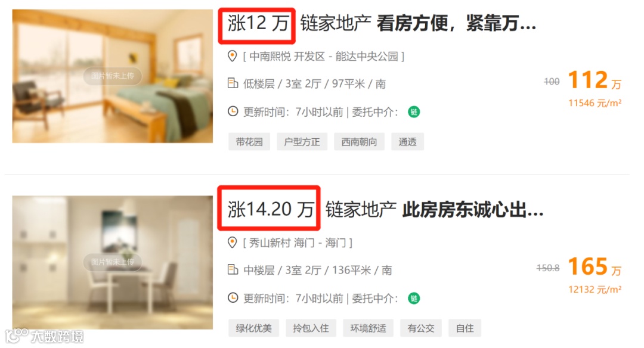Select the 绿化优美 tag
644x348 pixels.
[x=254, y=328]
